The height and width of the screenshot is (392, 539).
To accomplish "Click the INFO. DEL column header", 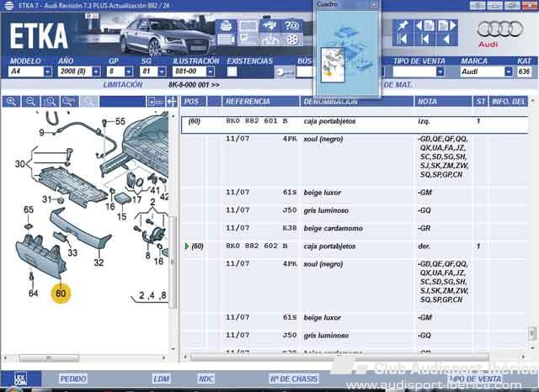I will click(509, 102).
